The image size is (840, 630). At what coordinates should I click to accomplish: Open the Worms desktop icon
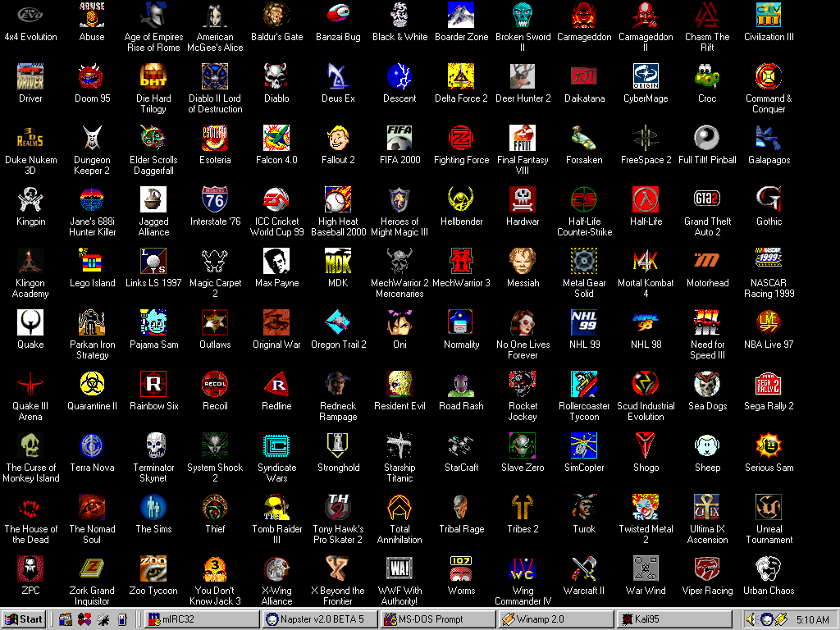[x=461, y=569]
